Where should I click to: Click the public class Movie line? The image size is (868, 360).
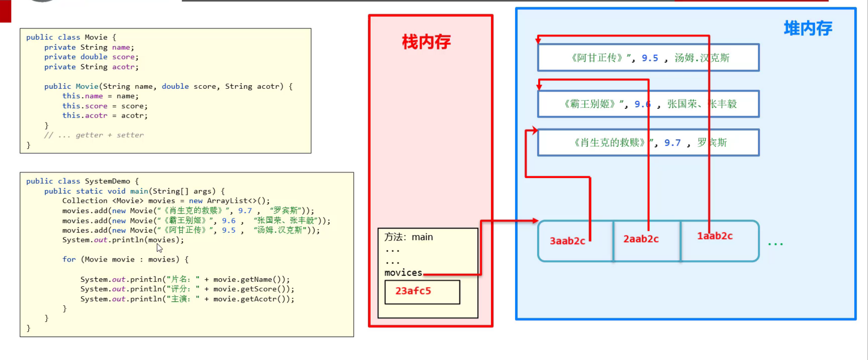pyautogui.click(x=71, y=37)
